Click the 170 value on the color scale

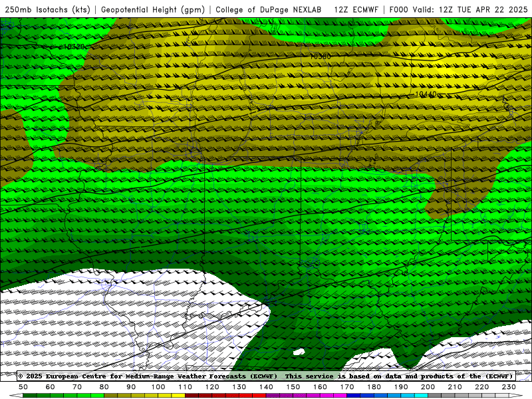point(346,387)
